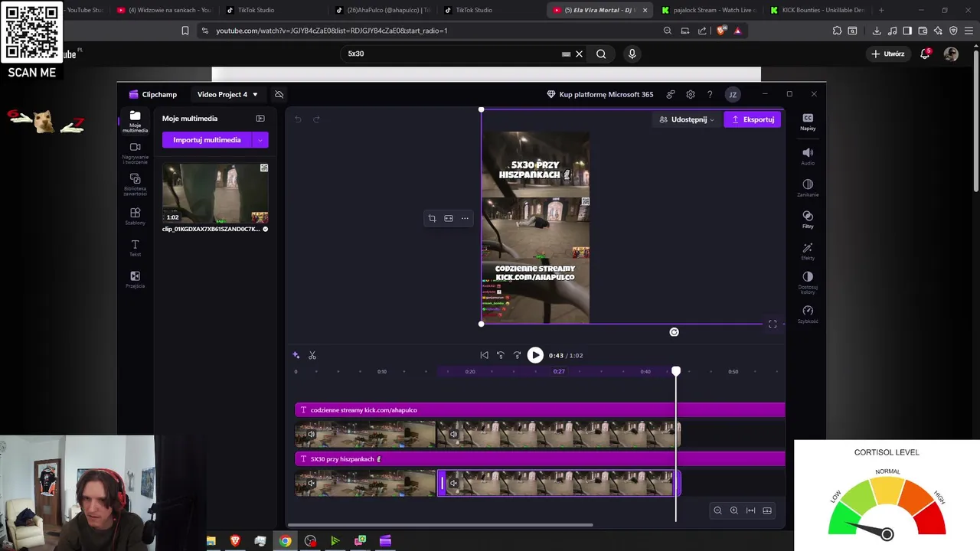
Task: Switch to pajalock Stream browser tab
Action: pos(708,10)
